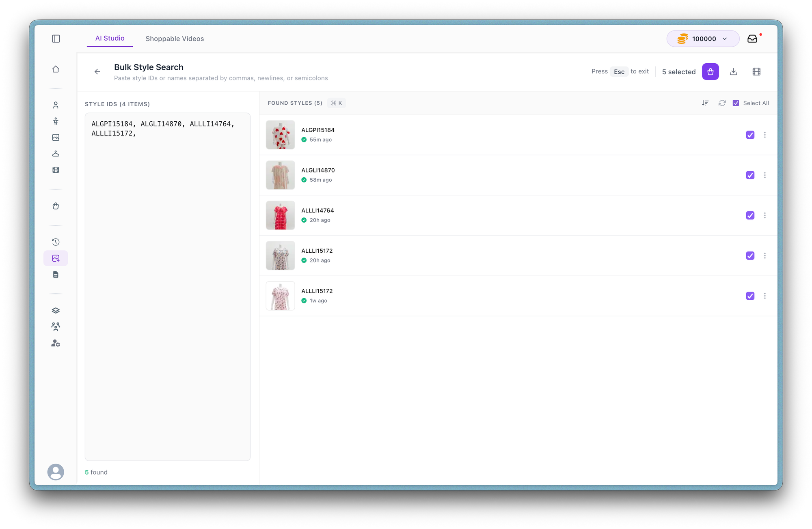
Task: Click inside the Style IDs text area
Action: (x=167, y=284)
